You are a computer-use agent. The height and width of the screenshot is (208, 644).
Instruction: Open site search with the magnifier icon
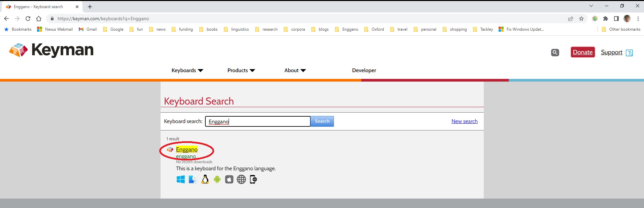555,52
